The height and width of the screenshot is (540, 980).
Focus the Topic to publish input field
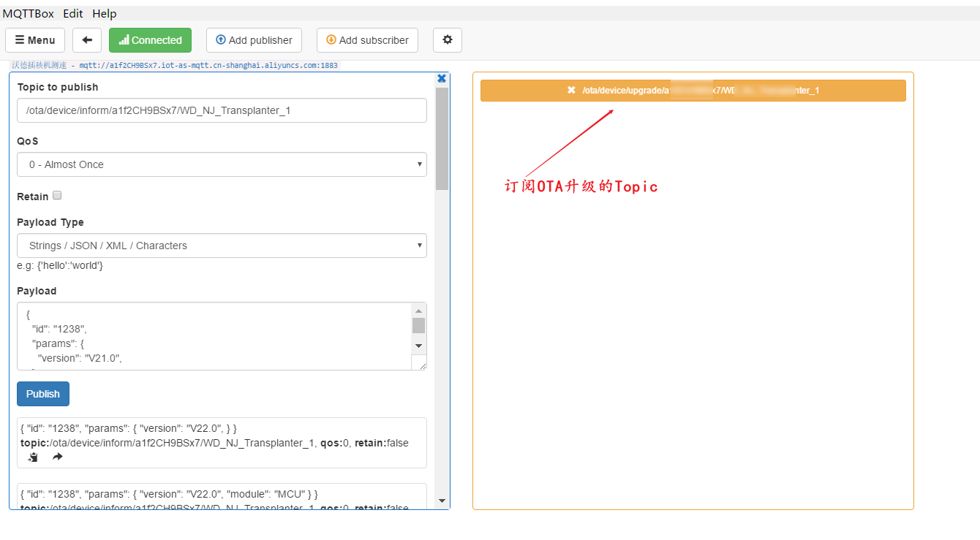click(222, 110)
